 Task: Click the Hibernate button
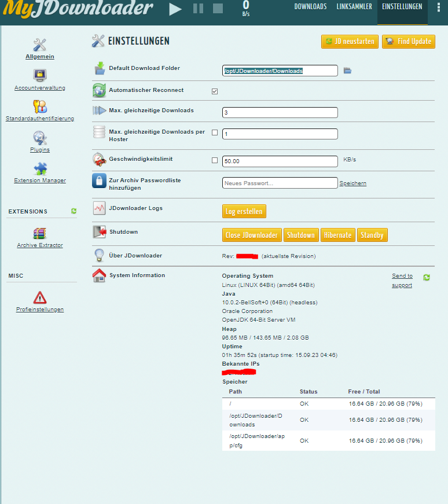[337, 235]
